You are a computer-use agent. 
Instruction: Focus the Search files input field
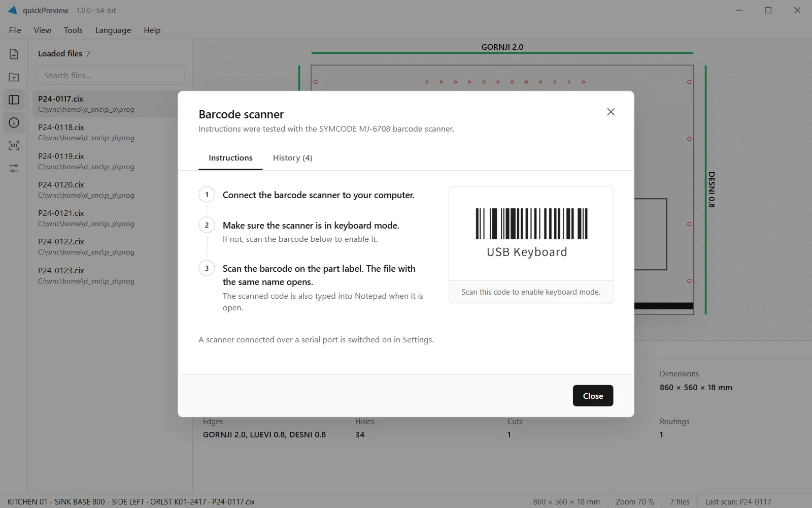(x=110, y=75)
